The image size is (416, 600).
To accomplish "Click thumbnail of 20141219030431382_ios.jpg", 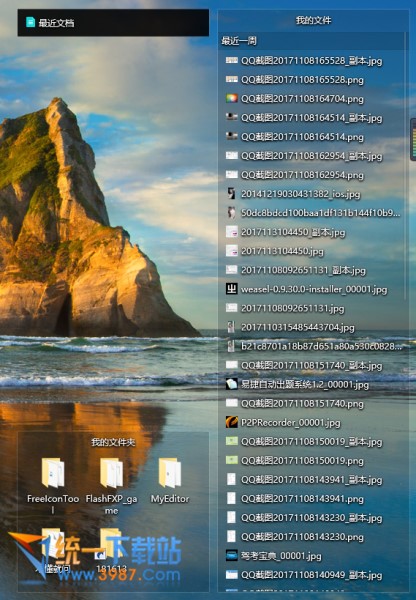I will 232,194.
